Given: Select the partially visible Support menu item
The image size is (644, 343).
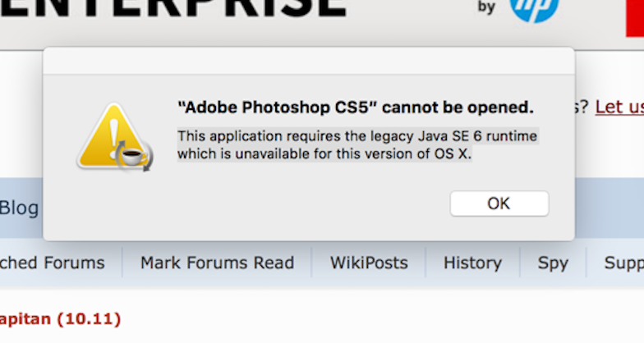Looking at the screenshot, I should coord(623,263).
